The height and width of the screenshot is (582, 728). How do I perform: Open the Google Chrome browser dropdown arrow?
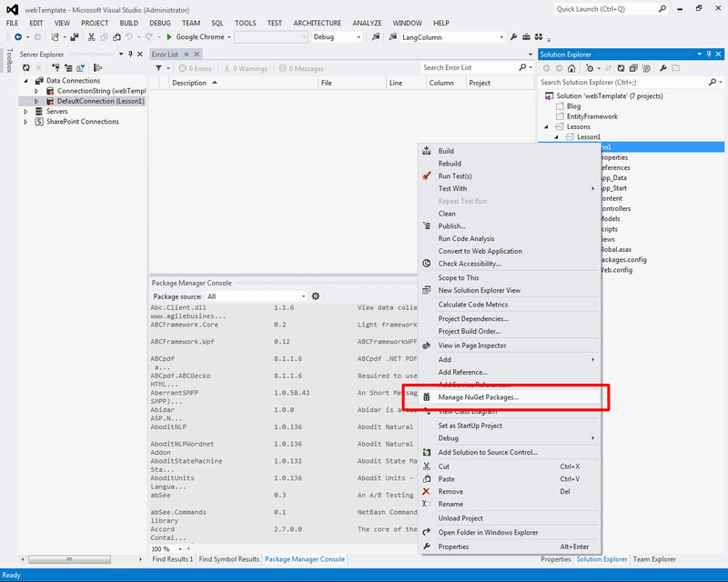(x=229, y=37)
